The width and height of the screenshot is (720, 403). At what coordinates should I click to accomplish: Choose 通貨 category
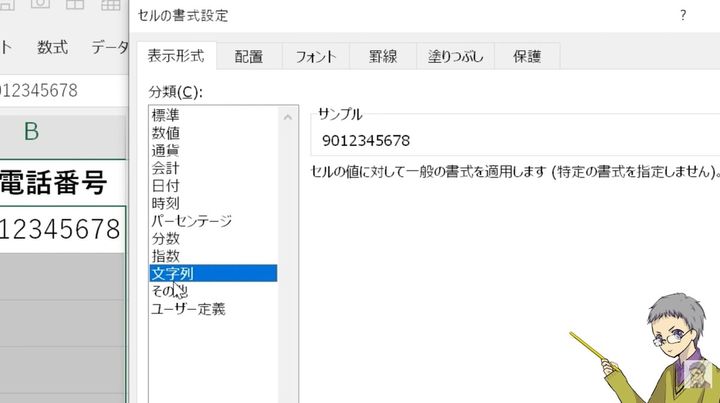tap(214, 151)
